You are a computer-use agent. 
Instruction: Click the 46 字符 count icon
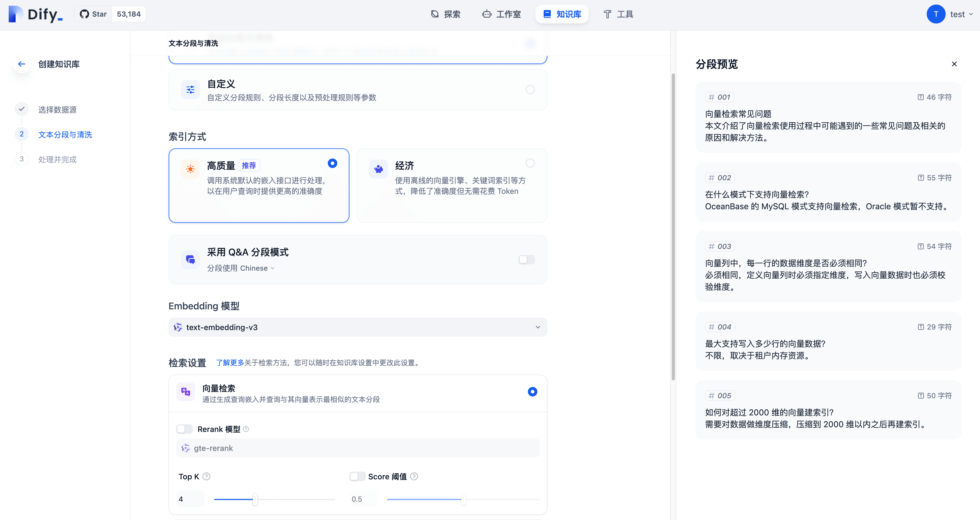[920, 97]
